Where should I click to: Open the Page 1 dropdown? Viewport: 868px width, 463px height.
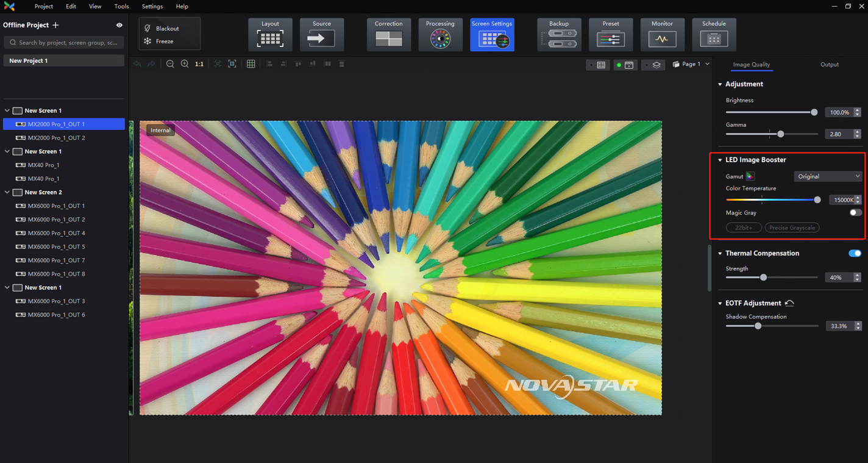click(x=691, y=64)
